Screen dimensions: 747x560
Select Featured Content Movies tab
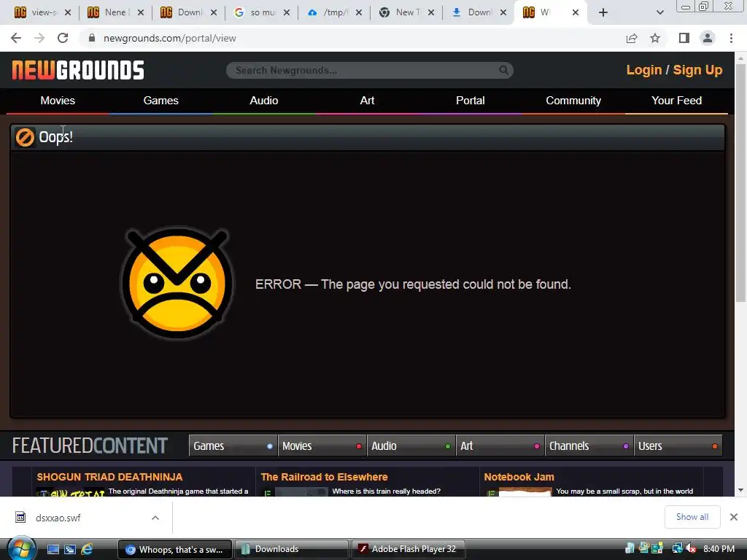pos(322,446)
